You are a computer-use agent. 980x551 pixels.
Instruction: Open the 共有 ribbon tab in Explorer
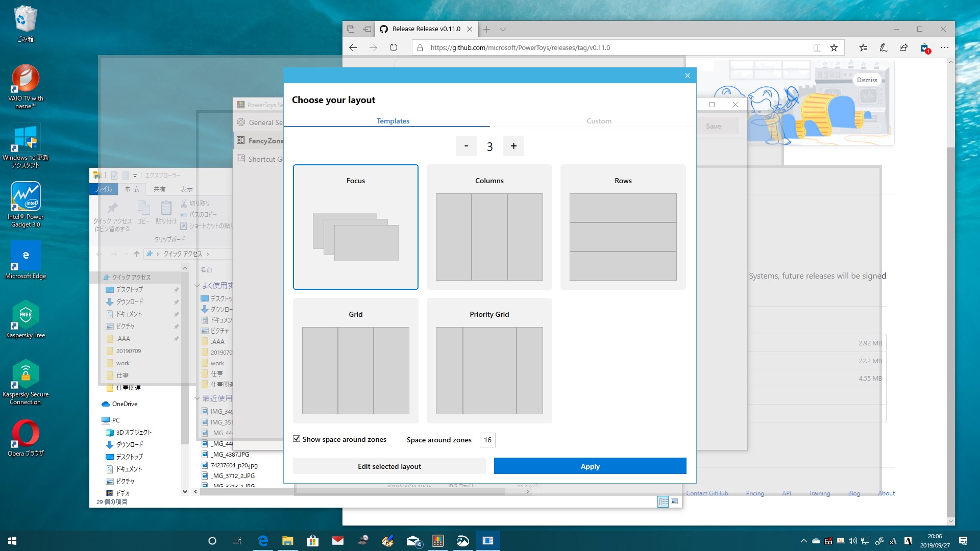[x=160, y=189]
